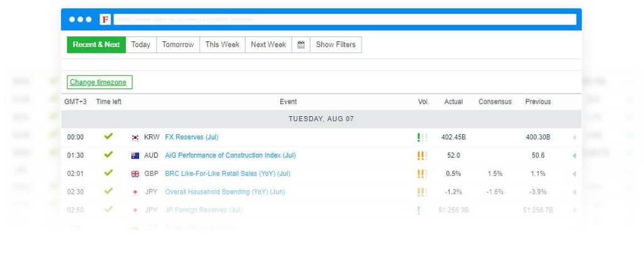Click volatility indicator for AiG Construction Index
The image size is (644, 260).
(422, 156)
